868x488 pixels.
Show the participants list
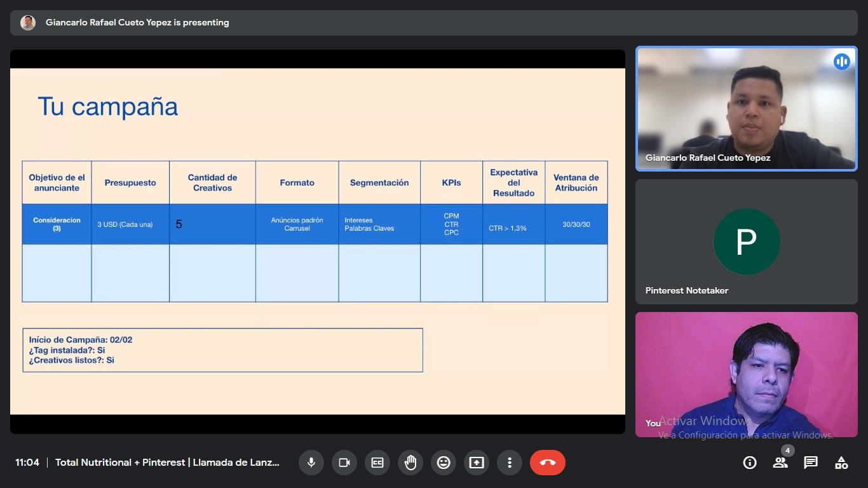780,463
